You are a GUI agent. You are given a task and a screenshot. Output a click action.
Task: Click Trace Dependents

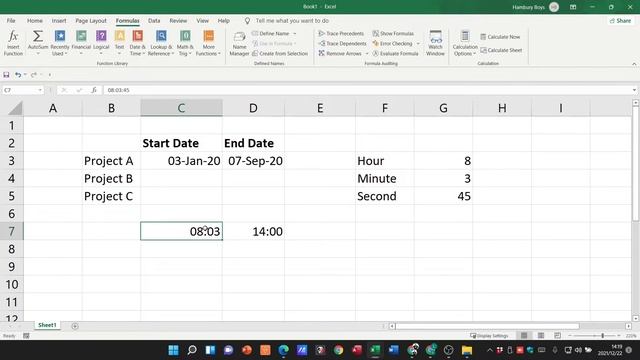pos(342,43)
